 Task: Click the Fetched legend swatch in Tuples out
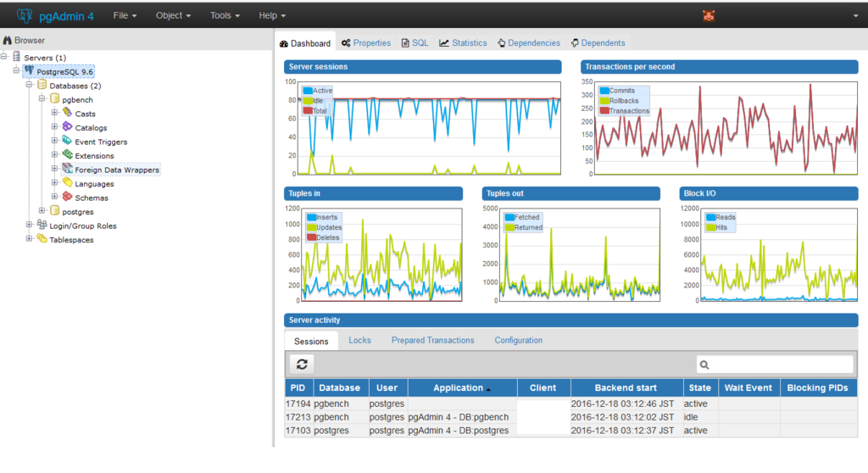[x=509, y=217]
